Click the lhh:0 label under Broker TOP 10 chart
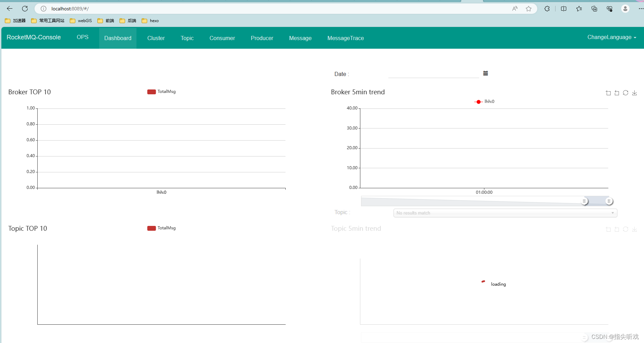This screenshot has width=644, height=343. [161, 192]
